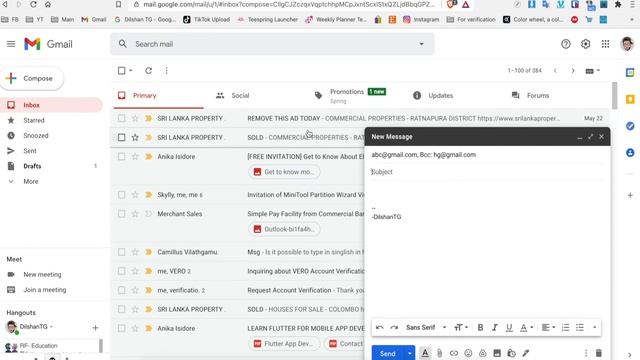Toggle importance marker on Merchant Sales email
640x360 pixels.
click(x=149, y=214)
